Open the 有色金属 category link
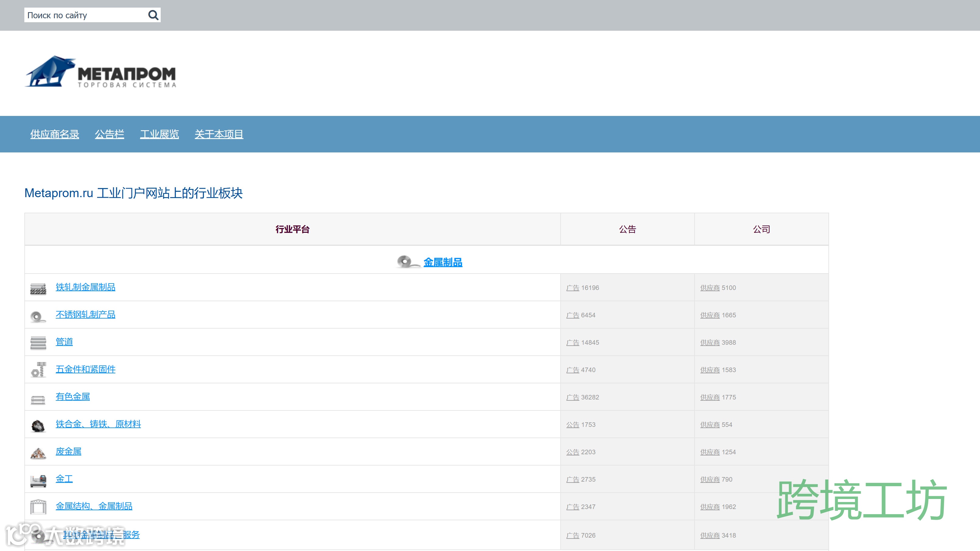980x551 pixels. 73,397
